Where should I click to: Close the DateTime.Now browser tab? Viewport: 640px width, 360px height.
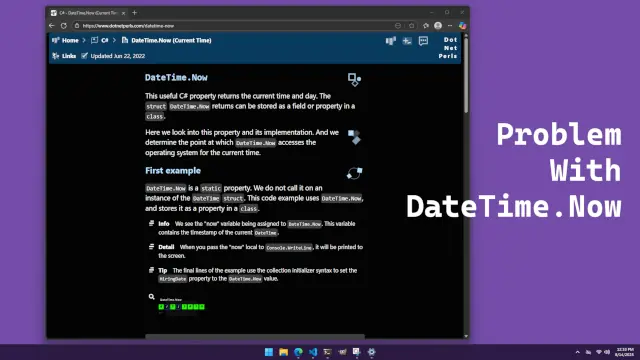click(123, 13)
